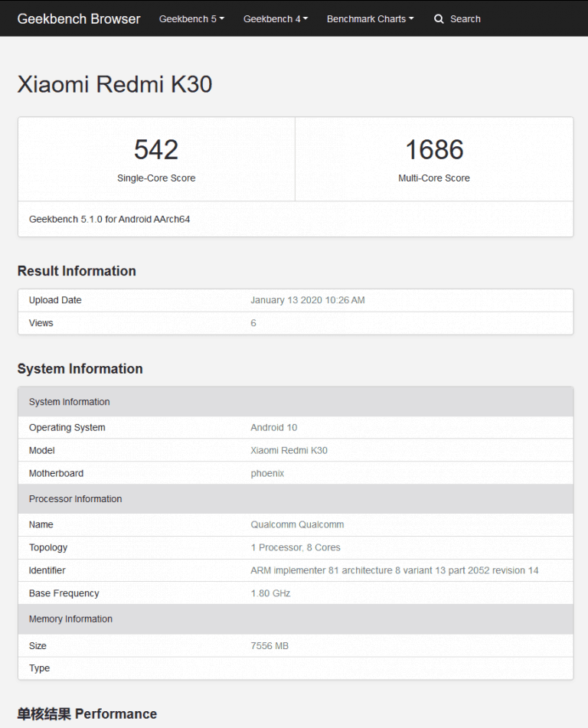Screen dimensions: 588x728
Task: Click the Memory Information header row
Action: [x=296, y=619]
